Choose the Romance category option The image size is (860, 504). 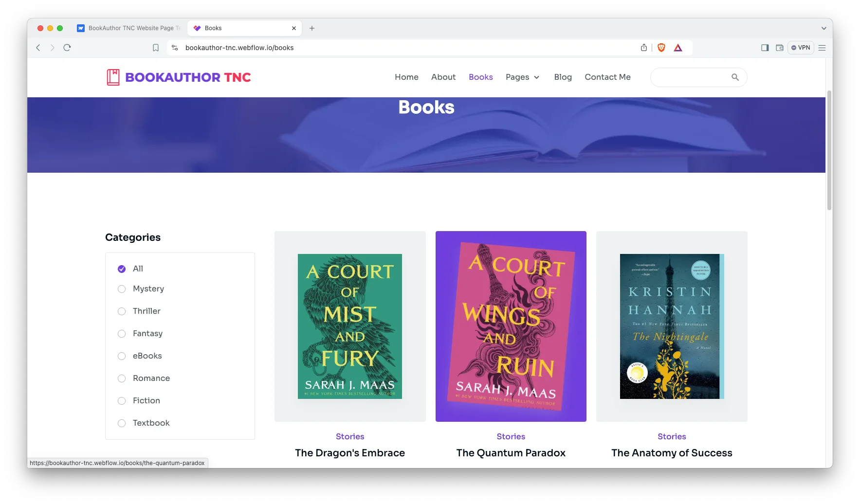click(x=122, y=378)
